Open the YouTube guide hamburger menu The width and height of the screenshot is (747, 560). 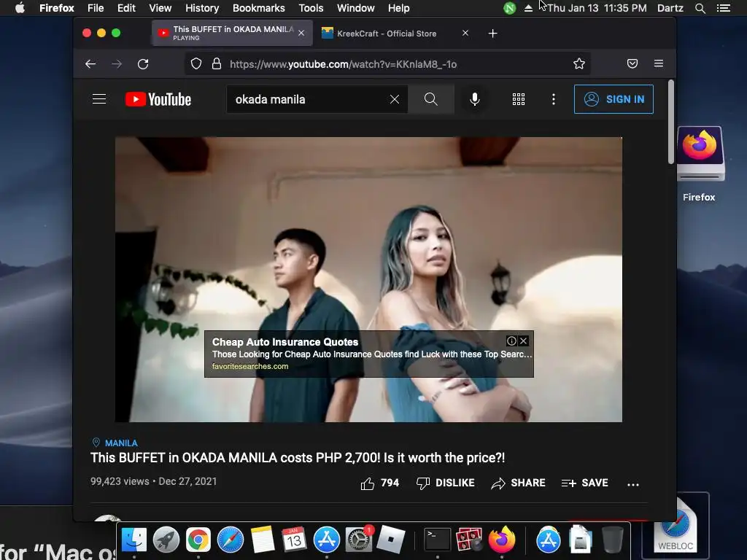tap(99, 99)
